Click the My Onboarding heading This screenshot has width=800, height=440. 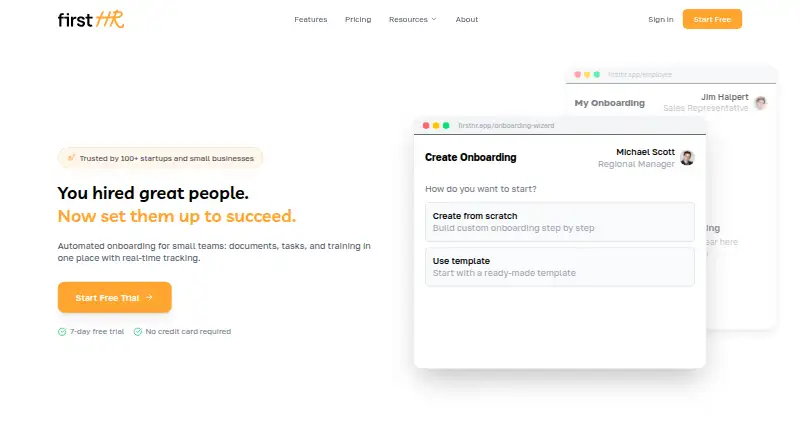tap(610, 103)
